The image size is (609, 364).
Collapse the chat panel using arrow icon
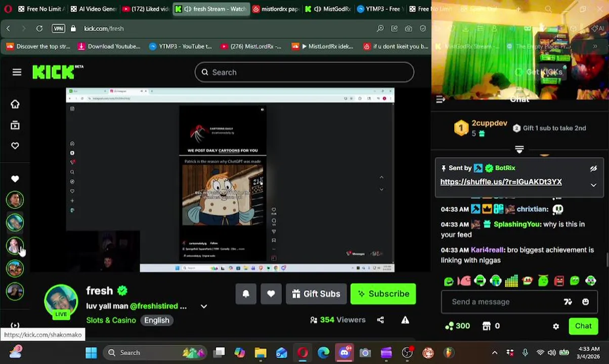point(441,100)
